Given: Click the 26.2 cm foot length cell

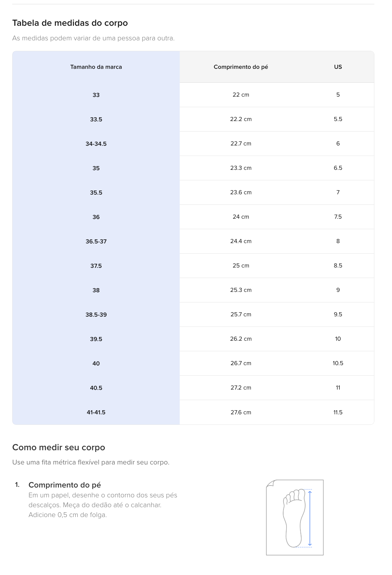Looking at the screenshot, I should pyautogui.click(x=241, y=339).
